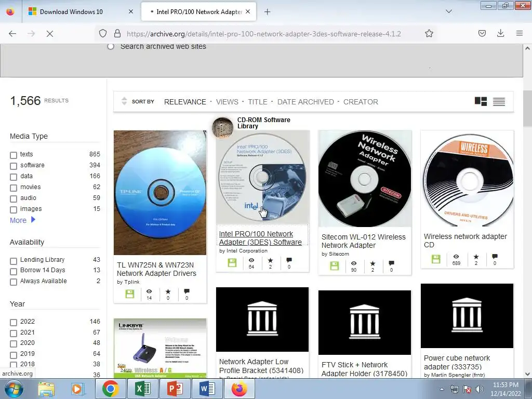Click the tracking protection shield icon
532x399 pixels.
pos(103,33)
